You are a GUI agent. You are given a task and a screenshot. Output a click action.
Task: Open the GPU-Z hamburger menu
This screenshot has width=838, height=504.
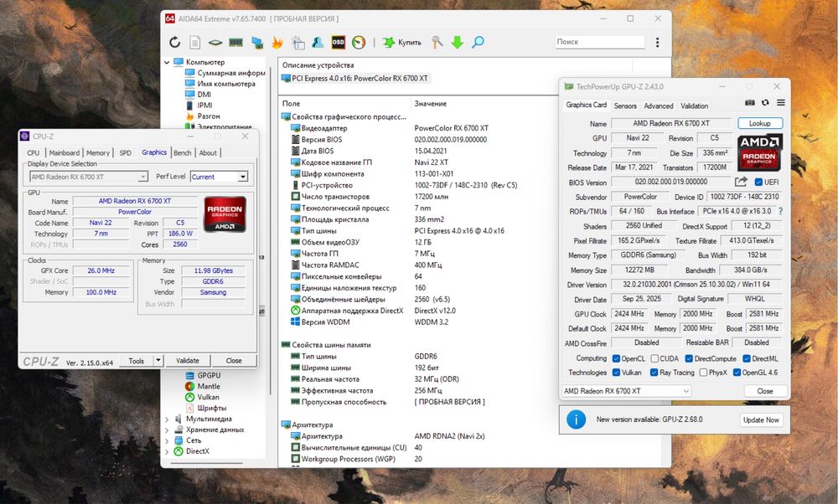pos(781,102)
